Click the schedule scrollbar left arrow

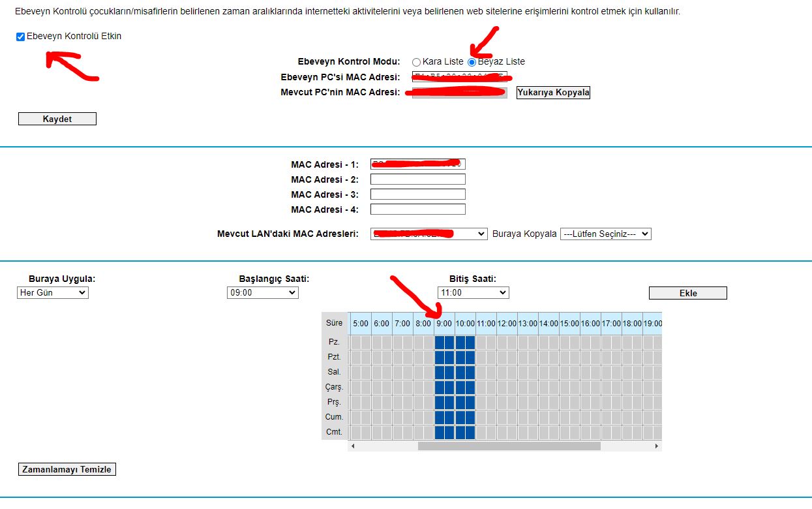point(353,446)
